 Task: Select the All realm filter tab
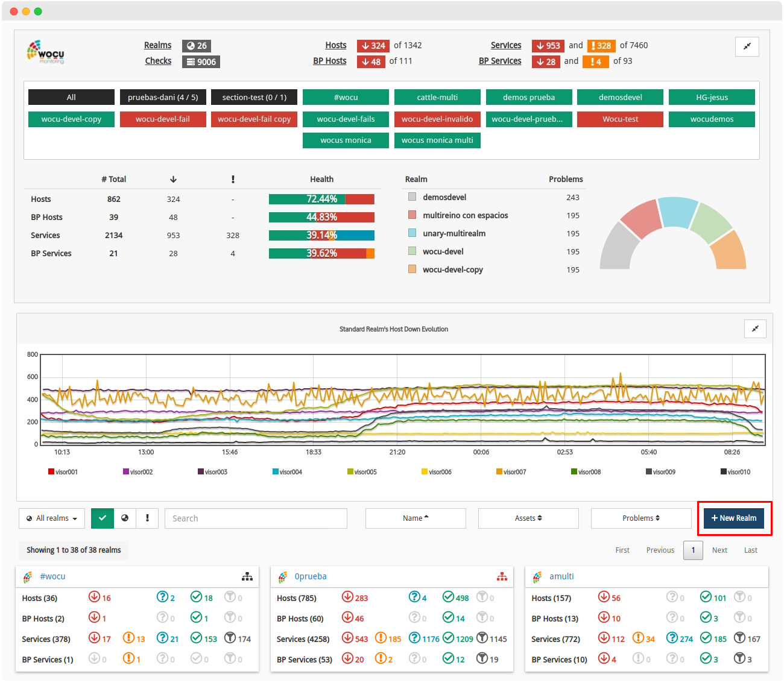click(x=71, y=97)
